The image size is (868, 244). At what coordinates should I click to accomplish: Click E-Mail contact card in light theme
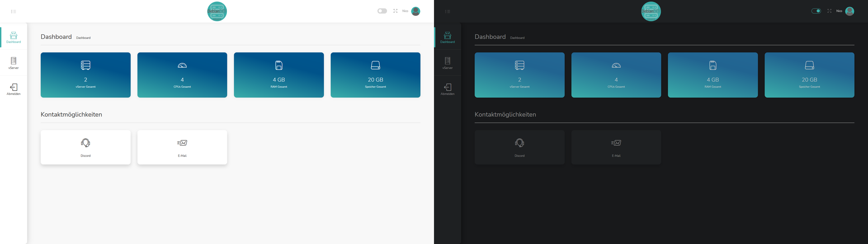tap(182, 147)
